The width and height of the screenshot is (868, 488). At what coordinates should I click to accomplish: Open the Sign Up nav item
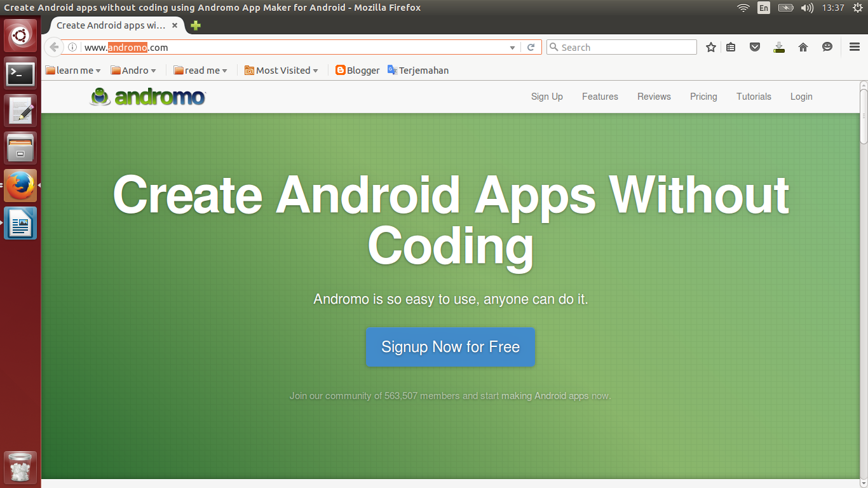tap(547, 97)
